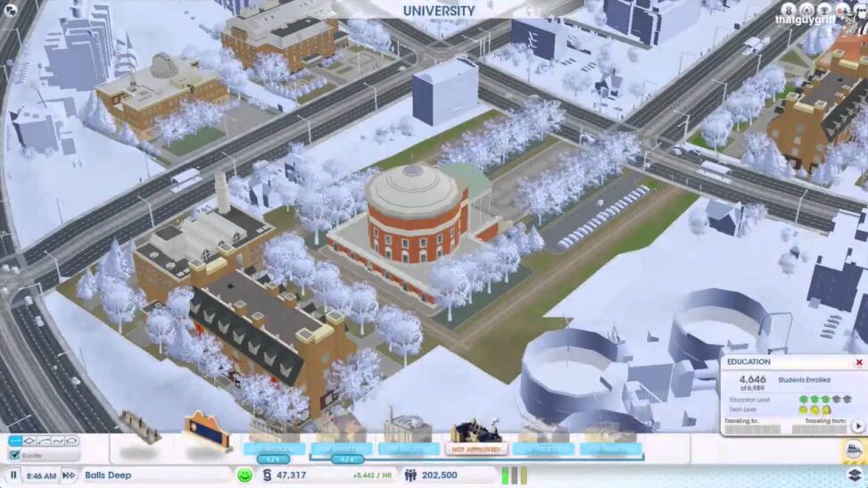Click the Education panel next arrow
The image size is (868, 488).
point(858,426)
